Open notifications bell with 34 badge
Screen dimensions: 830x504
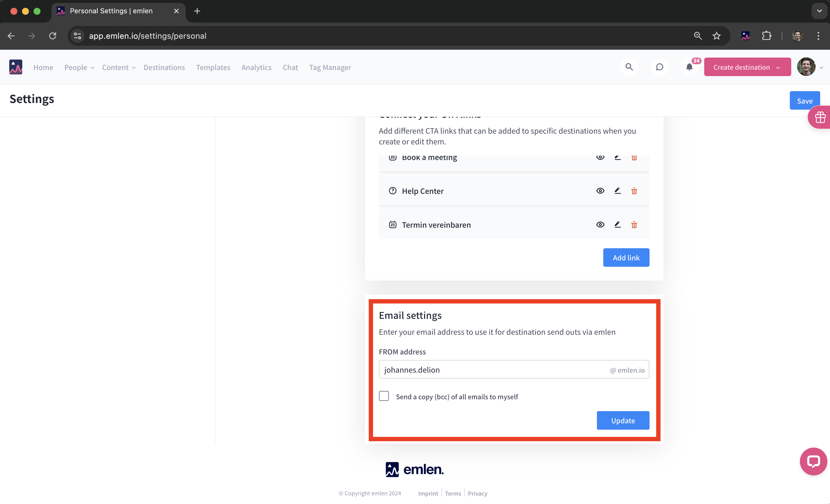pyautogui.click(x=689, y=67)
